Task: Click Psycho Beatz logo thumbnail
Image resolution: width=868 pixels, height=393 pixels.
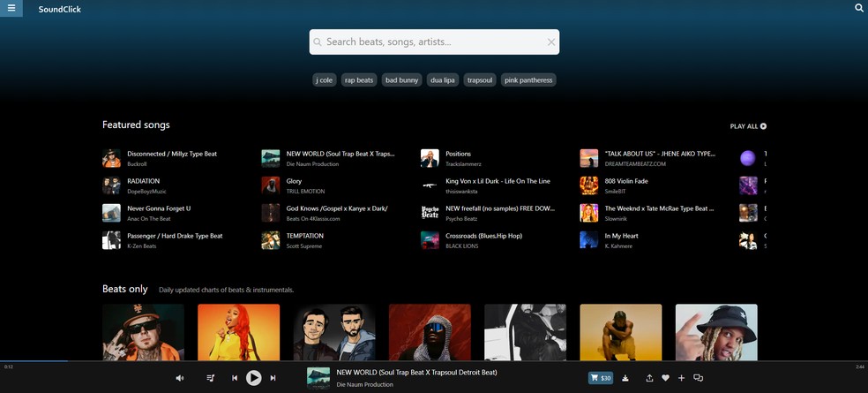Action: coord(430,213)
